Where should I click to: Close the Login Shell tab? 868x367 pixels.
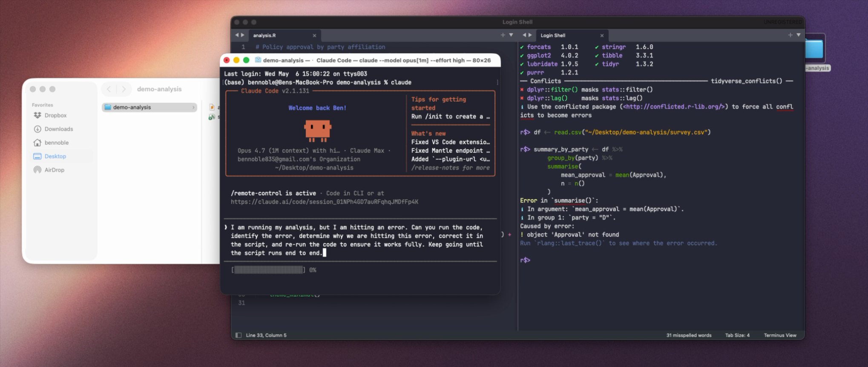click(x=602, y=36)
